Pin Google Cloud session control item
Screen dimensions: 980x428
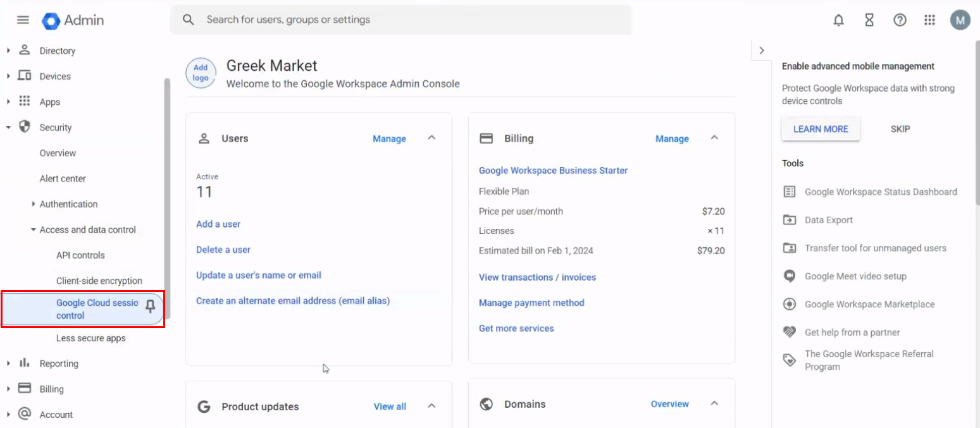(150, 307)
